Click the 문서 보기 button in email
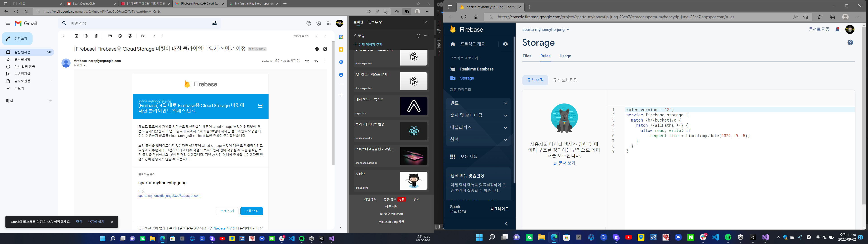The width and height of the screenshot is (868, 244). (227, 211)
